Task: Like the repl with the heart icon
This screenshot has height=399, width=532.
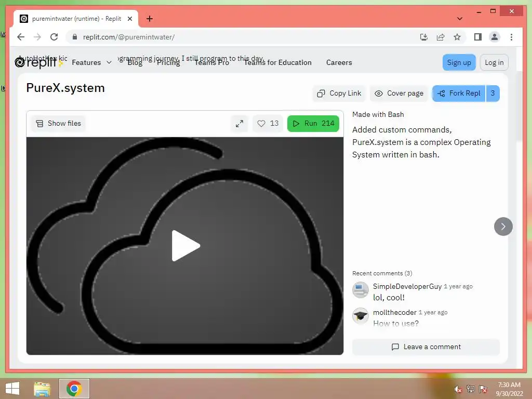Action: [x=268, y=124]
